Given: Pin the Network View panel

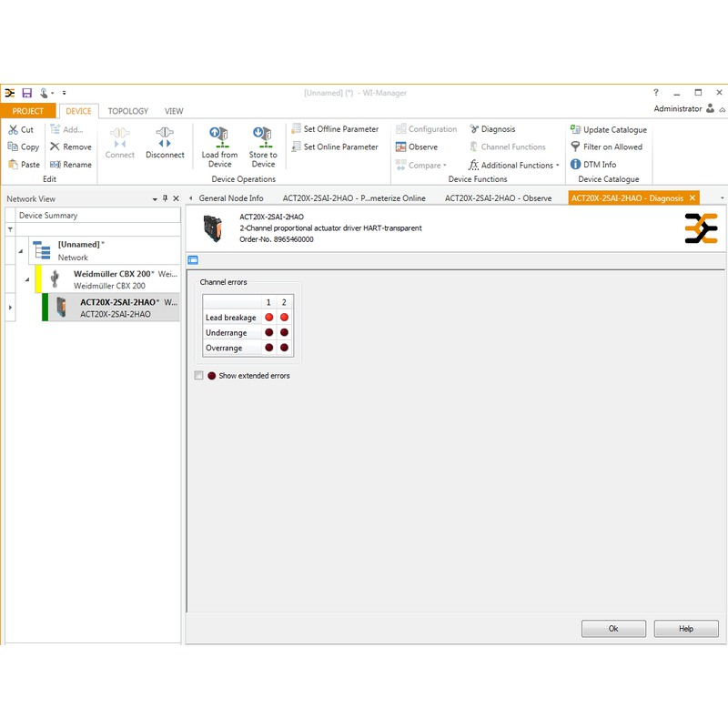Looking at the screenshot, I should click(x=165, y=198).
